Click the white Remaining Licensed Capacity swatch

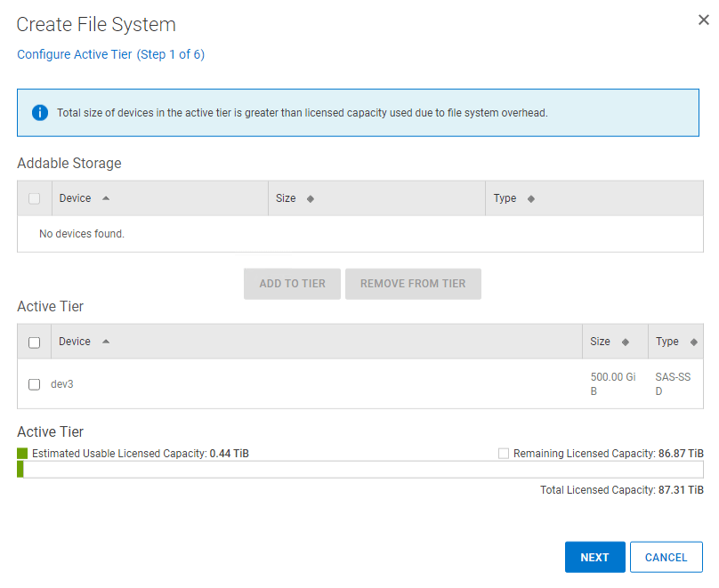coord(504,454)
